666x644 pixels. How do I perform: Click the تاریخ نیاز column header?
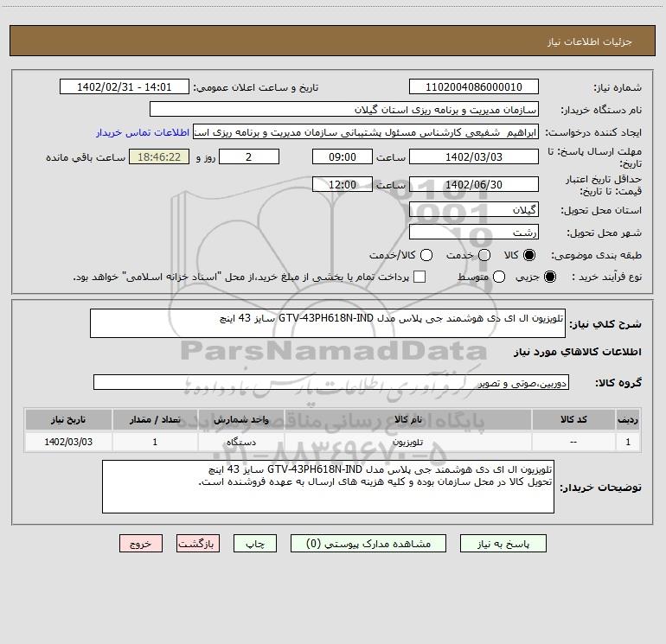[68, 419]
